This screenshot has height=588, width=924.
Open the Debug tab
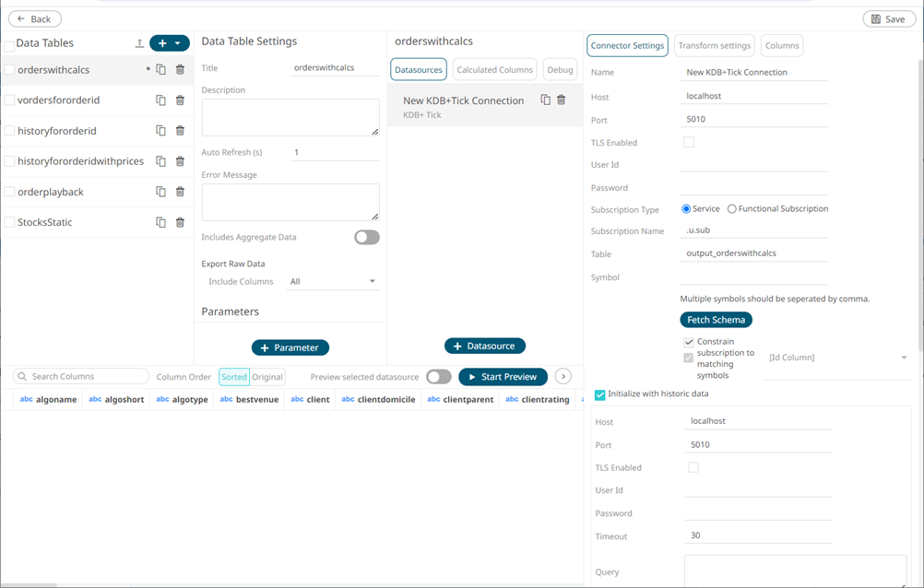tap(560, 69)
